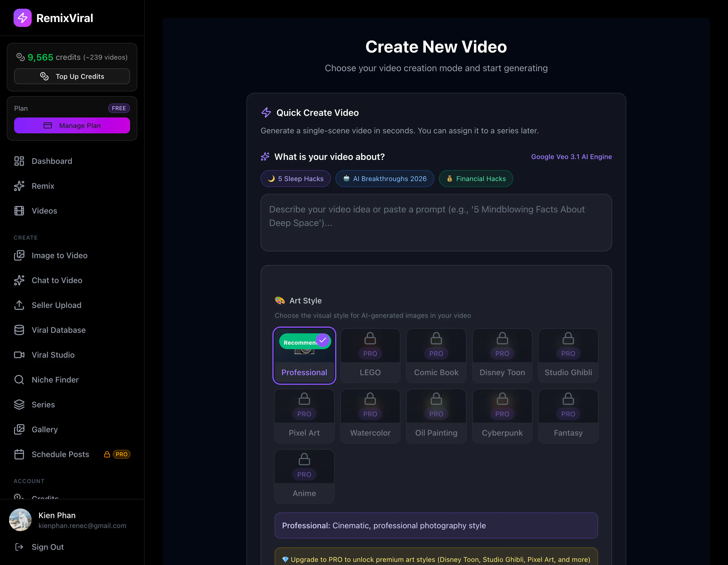The image size is (728, 565).
Task: Click the FREE plan badge
Action: (119, 108)
